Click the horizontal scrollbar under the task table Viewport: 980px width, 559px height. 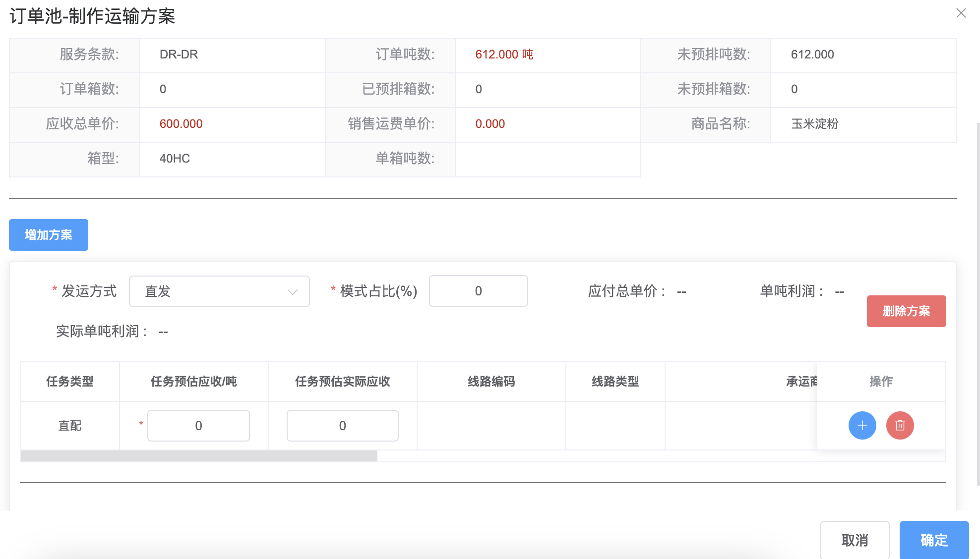coord(199,456)
